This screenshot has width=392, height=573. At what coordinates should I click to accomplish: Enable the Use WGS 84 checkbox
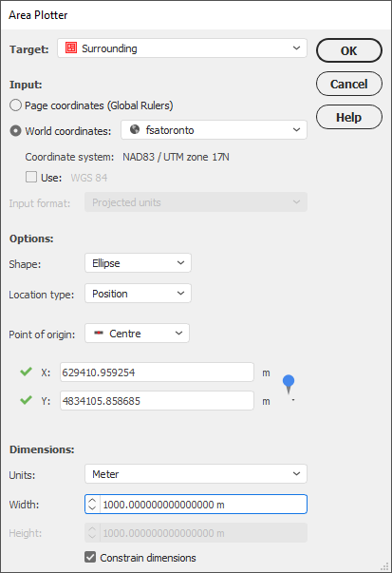31,178
